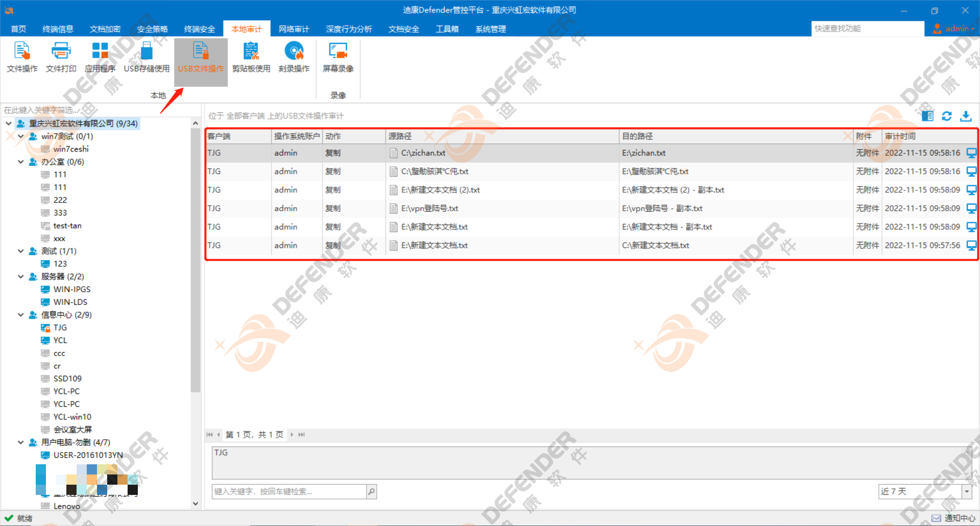Switch to the 终端信息 tab
Screen dimensions: 980x526
(58, 29)
